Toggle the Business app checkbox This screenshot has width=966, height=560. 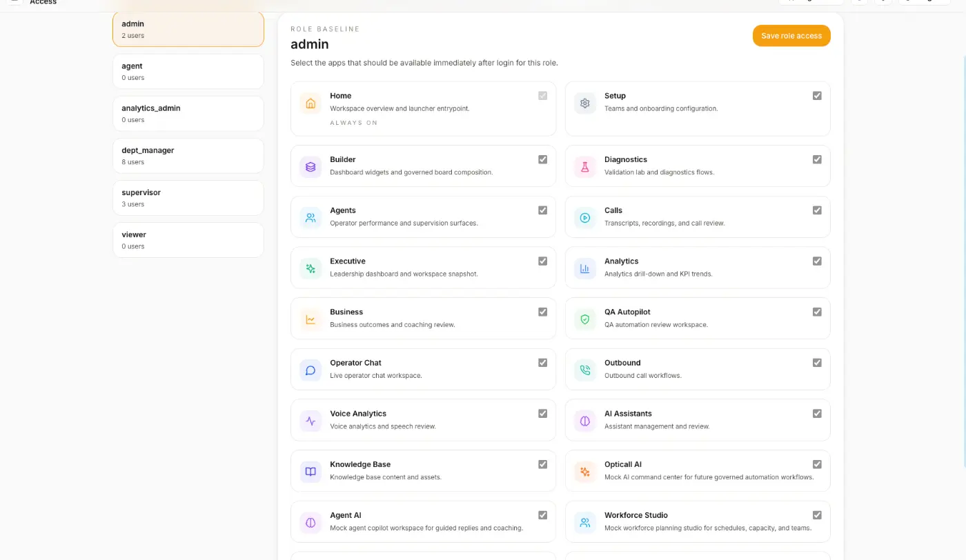[x=542, y=312]
